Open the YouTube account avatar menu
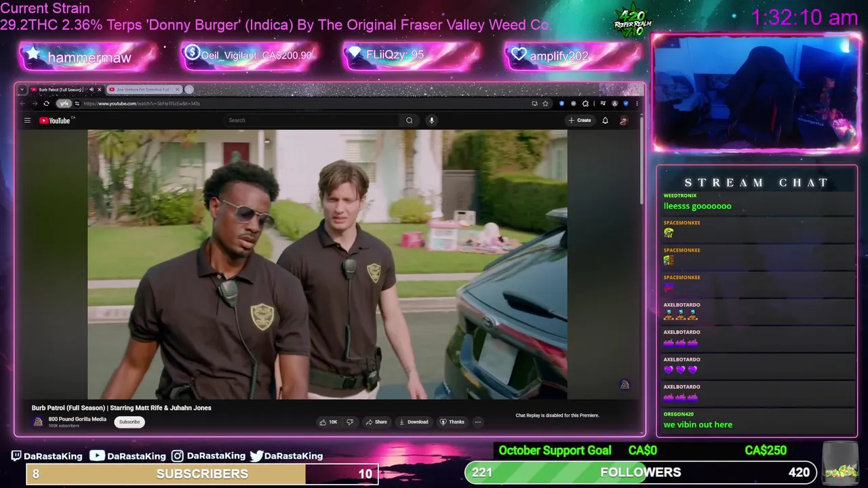This screenshot has height=488, width=868. 624,121
